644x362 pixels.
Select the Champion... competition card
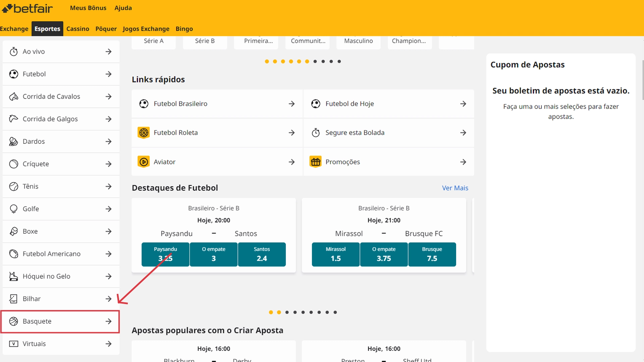click(x=409, y=43)
